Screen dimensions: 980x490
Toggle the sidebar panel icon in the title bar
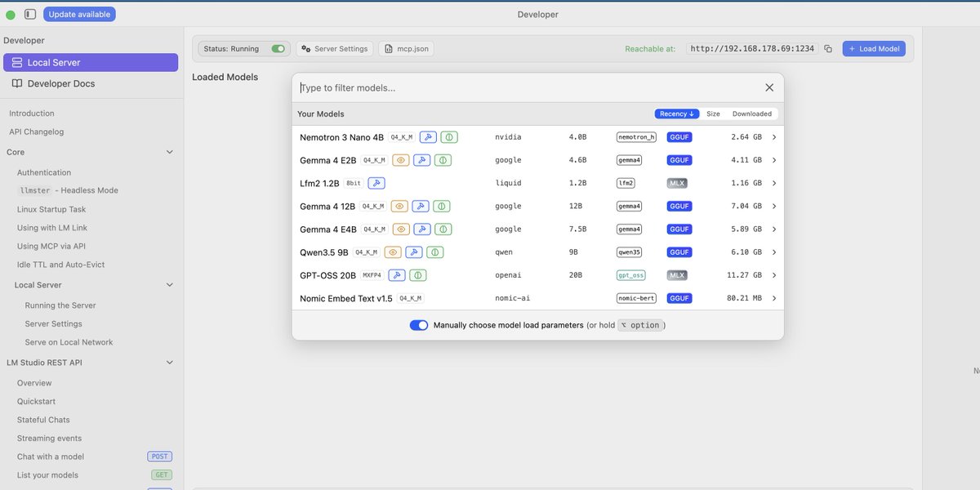point(30,14)
